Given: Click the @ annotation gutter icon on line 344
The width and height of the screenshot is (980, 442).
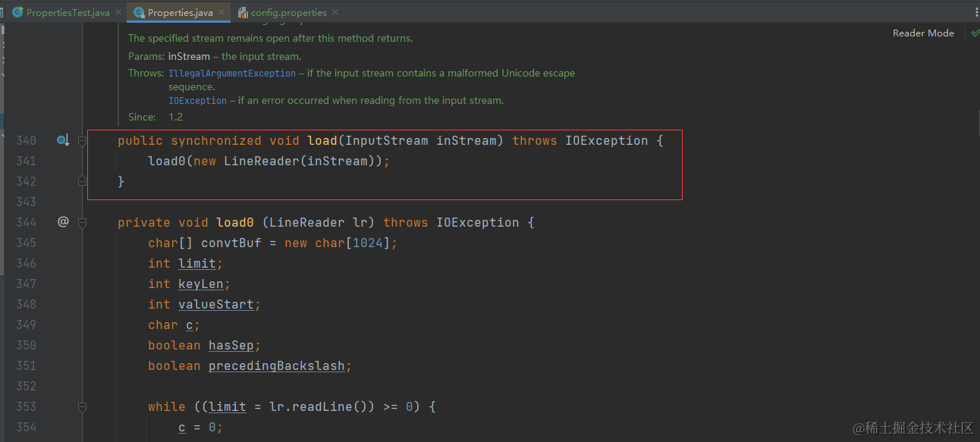Looking at the screenshot, I should pyautogui.click(x=63, y=222).
